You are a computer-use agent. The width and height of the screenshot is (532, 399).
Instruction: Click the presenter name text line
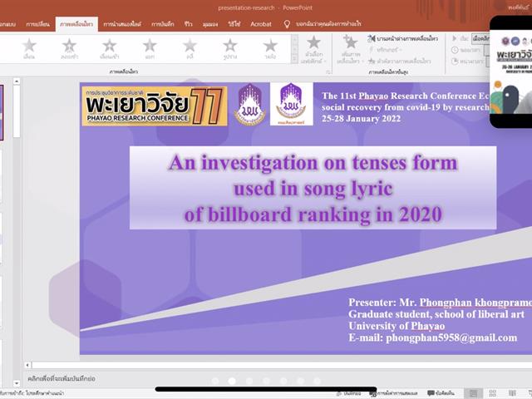(440, 303)
